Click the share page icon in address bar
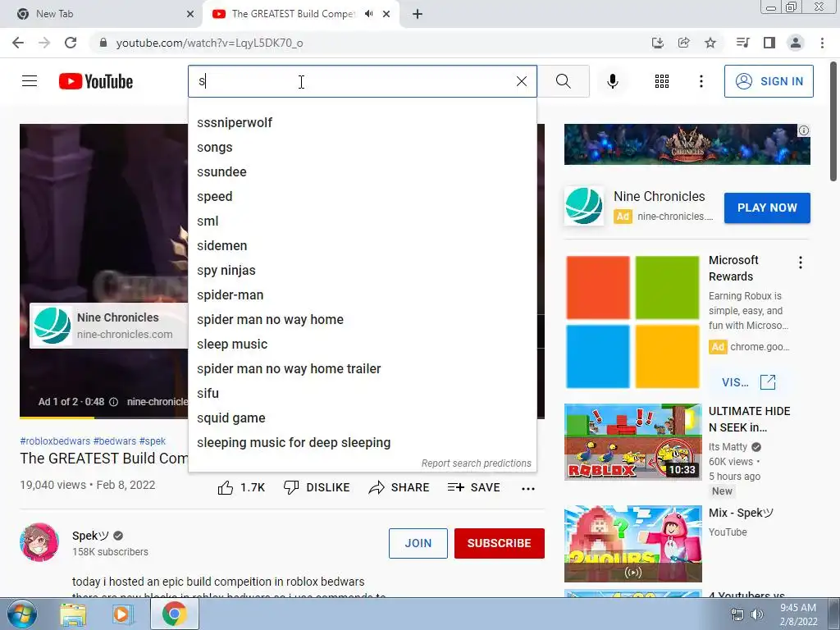Screen dimensions: 840x630 [683, 43]
